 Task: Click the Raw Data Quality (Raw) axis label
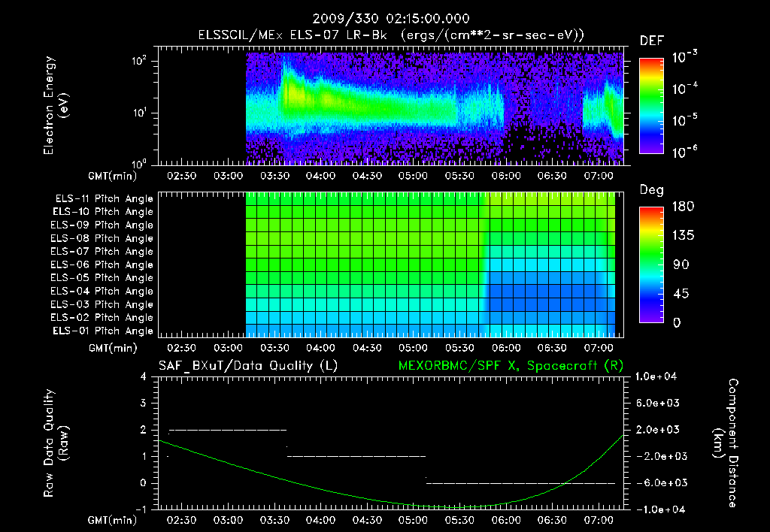[55, 443]
